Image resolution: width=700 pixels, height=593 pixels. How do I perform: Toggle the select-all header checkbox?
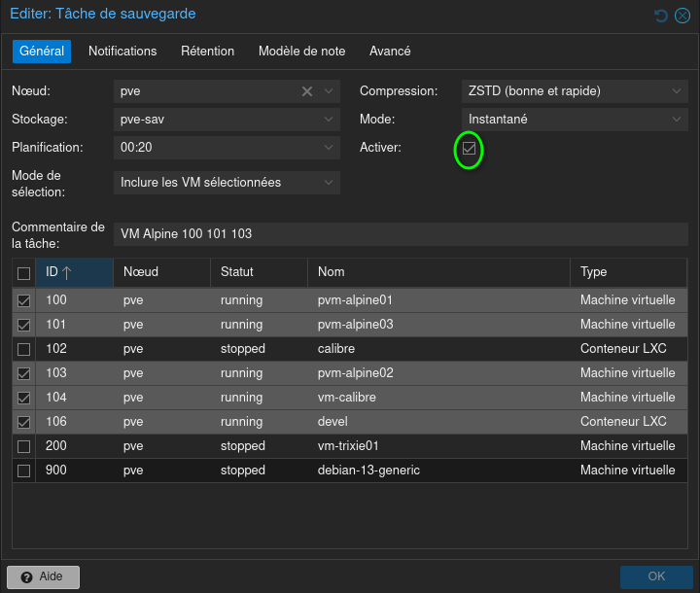click(x=24, y=273)
